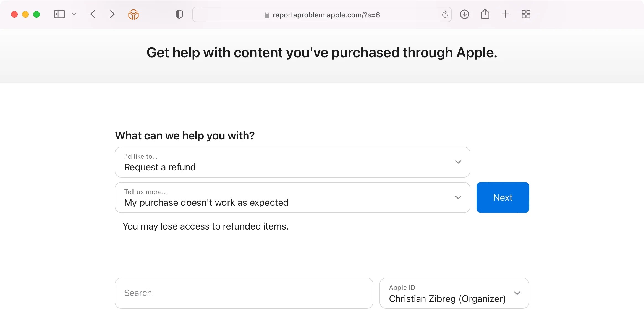Open the Share menu

coord(485,14)
